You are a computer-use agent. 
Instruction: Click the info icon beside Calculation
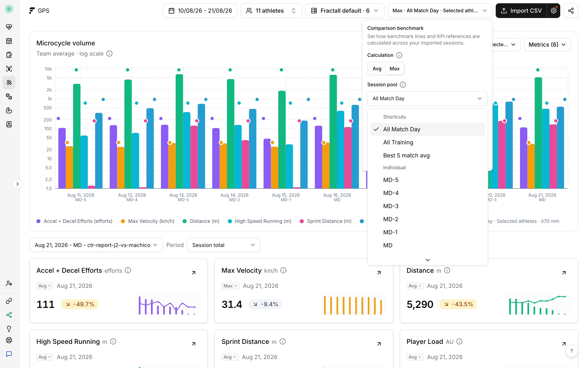point(399,55)
